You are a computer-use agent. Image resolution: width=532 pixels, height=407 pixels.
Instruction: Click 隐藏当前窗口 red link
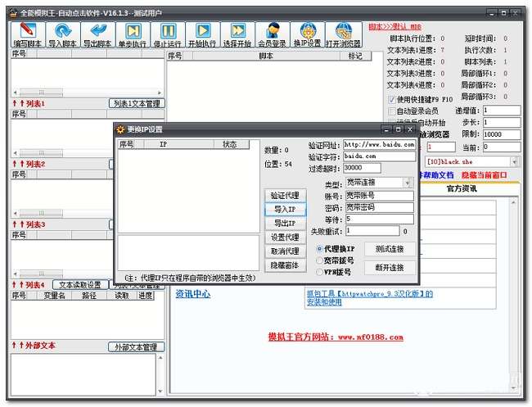484,175
